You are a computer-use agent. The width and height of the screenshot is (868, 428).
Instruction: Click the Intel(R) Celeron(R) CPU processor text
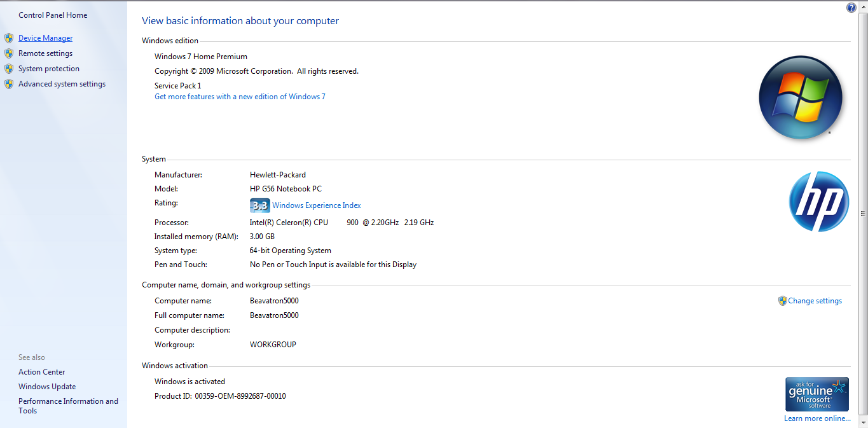[x=341, y=223]
